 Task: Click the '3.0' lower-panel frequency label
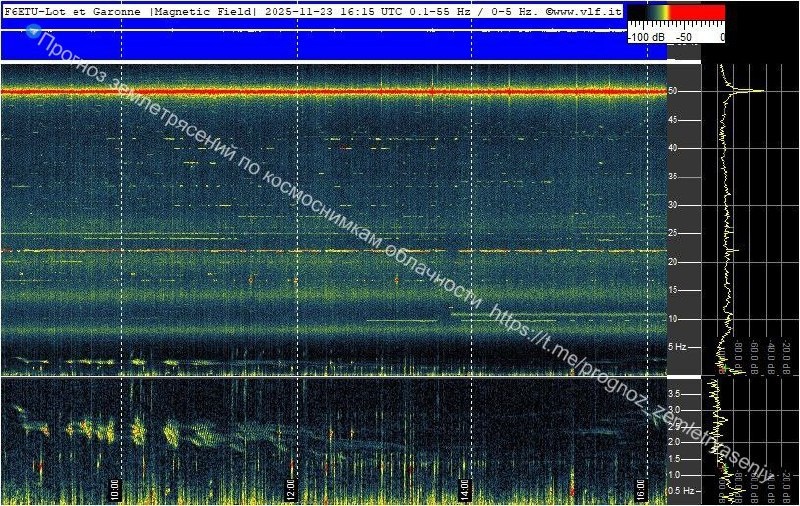[674, 410]
